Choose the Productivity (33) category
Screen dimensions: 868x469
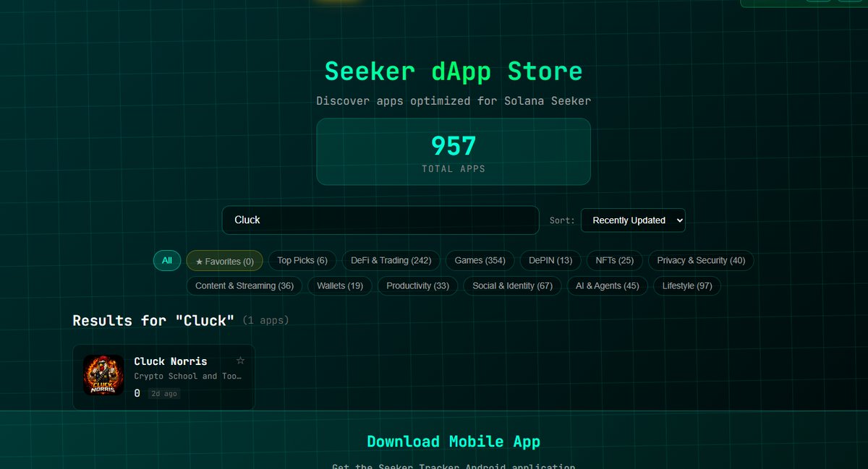(x=418, y=285)
